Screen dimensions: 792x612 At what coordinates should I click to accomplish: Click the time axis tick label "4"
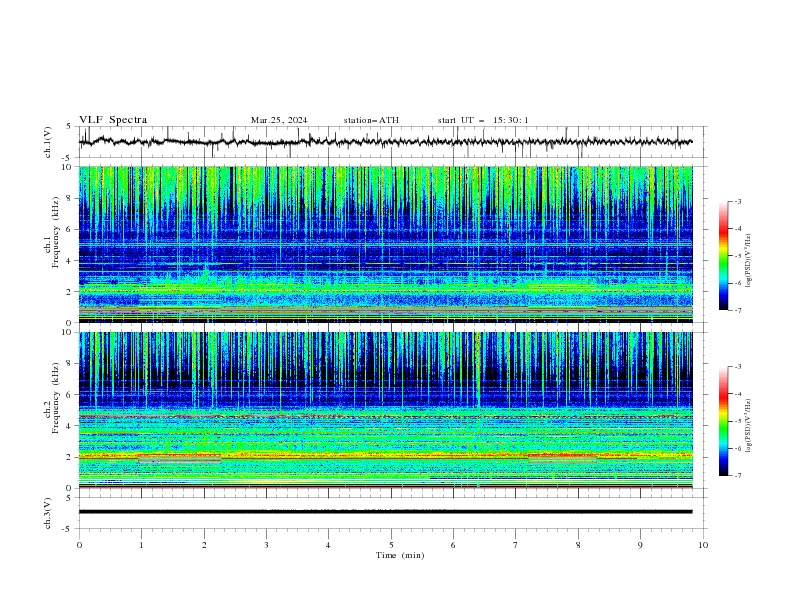328,545
